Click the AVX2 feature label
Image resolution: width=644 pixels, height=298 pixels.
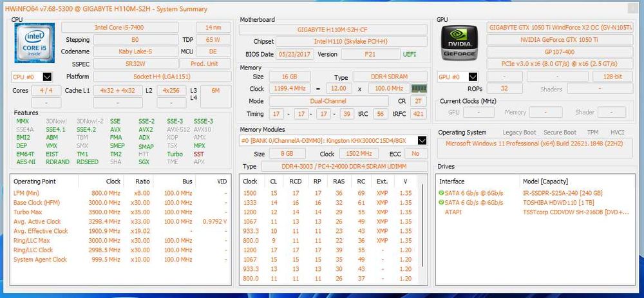tap(146, 129)
